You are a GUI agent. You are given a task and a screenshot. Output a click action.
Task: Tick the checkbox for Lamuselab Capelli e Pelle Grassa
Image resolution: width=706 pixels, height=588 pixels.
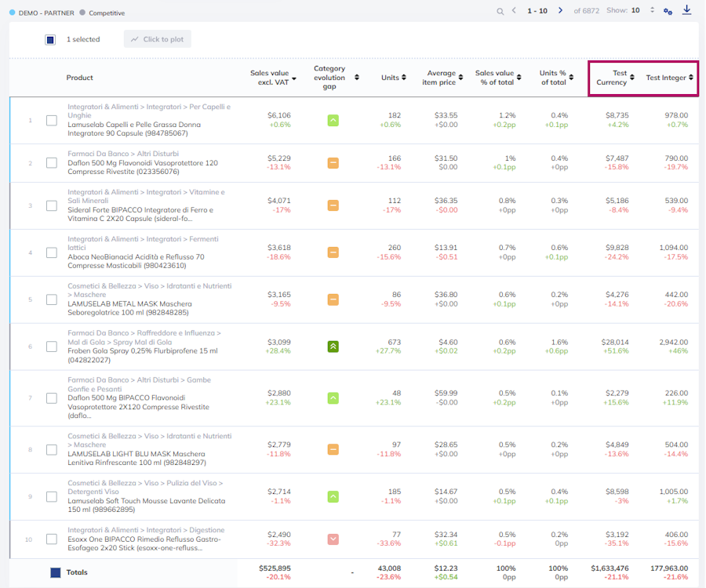tap(52, 121)
